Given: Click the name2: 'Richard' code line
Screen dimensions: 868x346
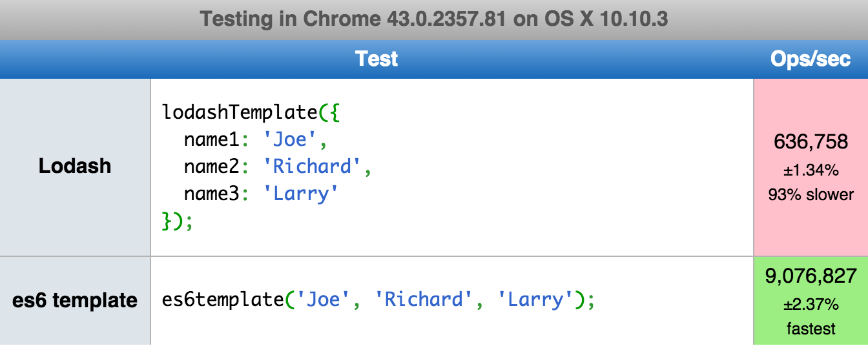Looking at the screenshot, I should 278,167.
